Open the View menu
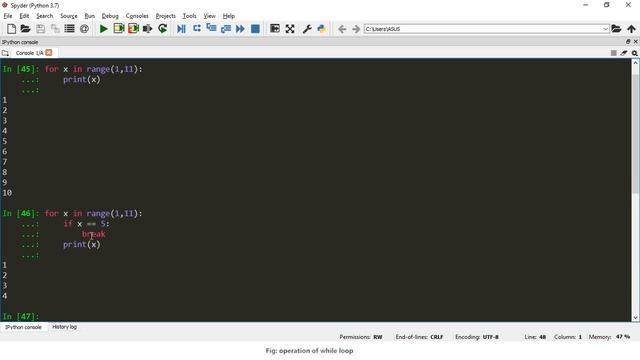 point(209,16)
